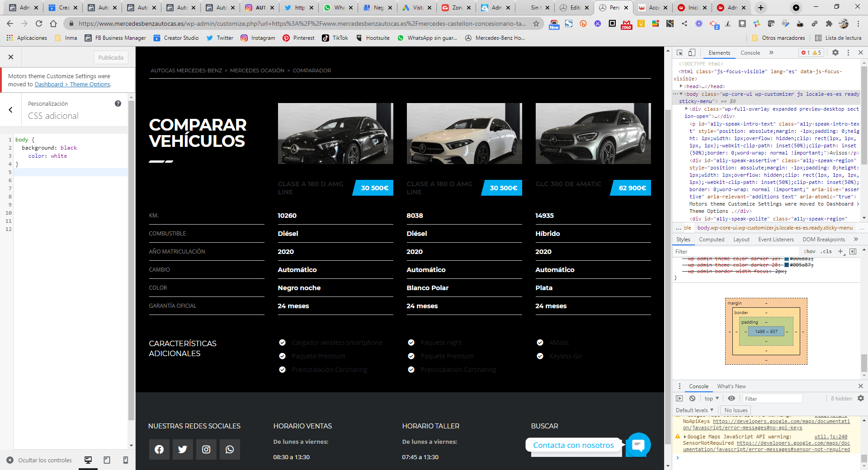Image resolution: width=868 pixels, height=470 pixels.
Task: Open DevTools three-dot customize menu
Action: (x=848, y=53)
